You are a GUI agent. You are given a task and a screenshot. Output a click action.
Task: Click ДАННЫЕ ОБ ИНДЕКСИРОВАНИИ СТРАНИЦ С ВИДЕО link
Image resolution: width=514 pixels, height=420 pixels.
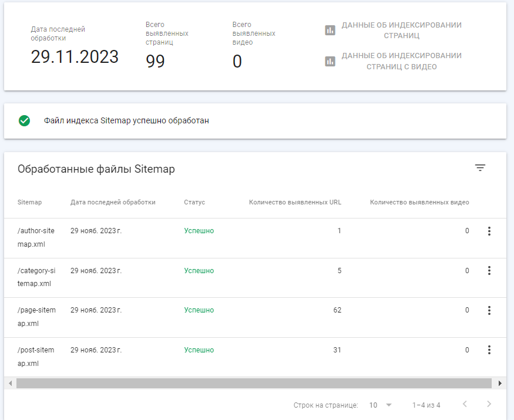point(402,61)
